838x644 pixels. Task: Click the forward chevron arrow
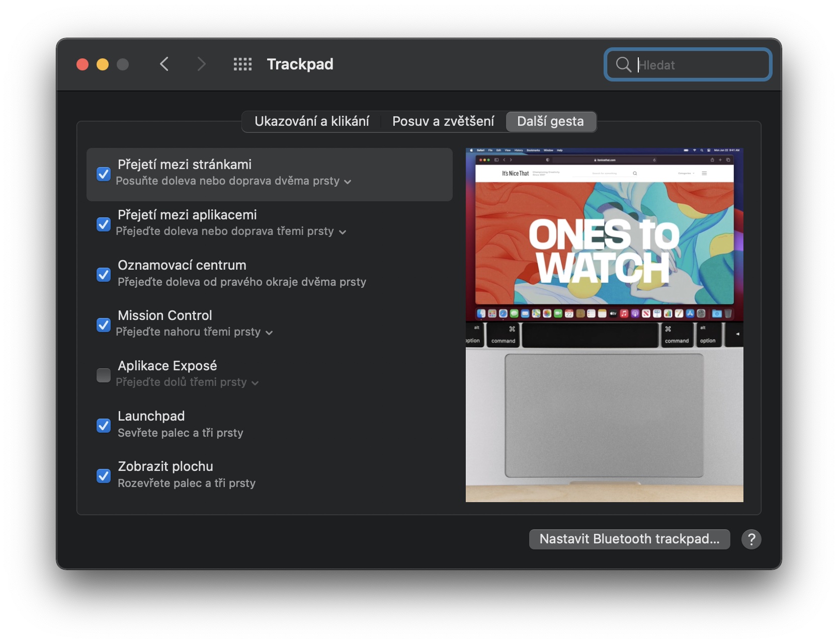point(201,64)
